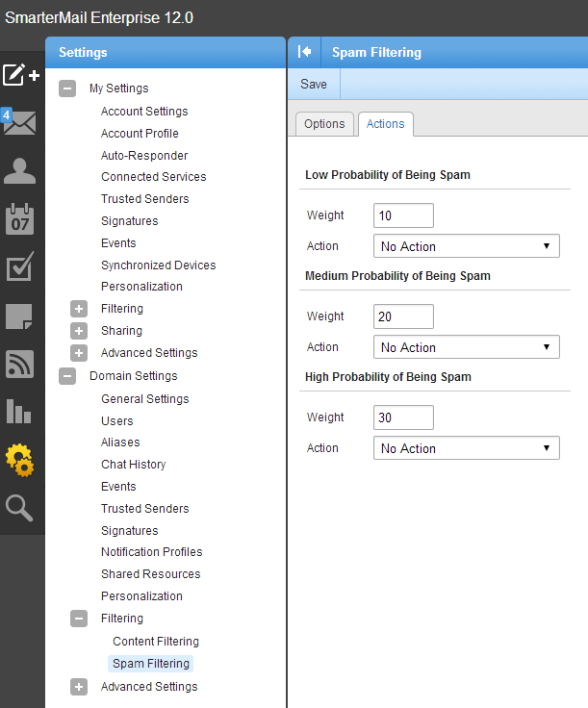This screenshot has height=708, width=588.
Task: Open the calendar icon in sidebar
Action: click(20, 219)
